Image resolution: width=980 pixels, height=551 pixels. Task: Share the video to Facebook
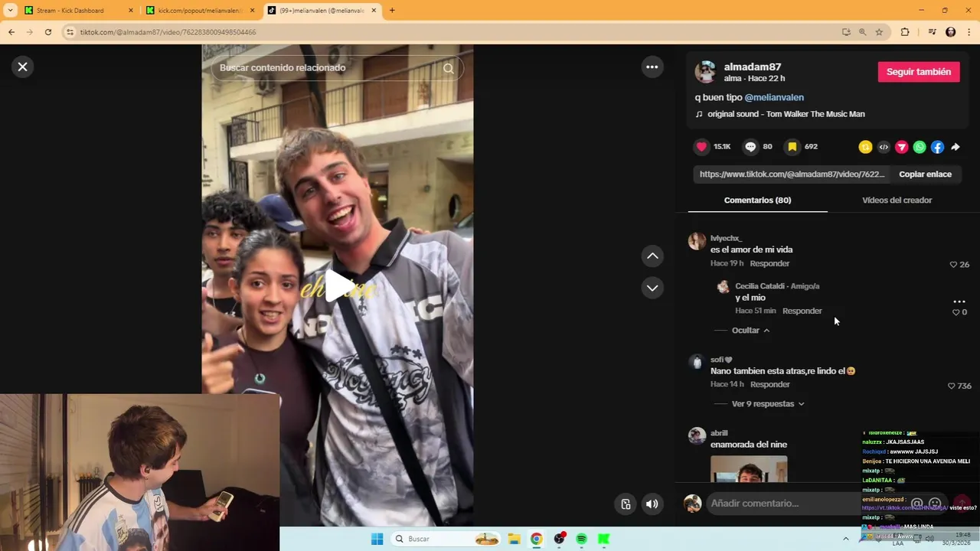[937, 147]
